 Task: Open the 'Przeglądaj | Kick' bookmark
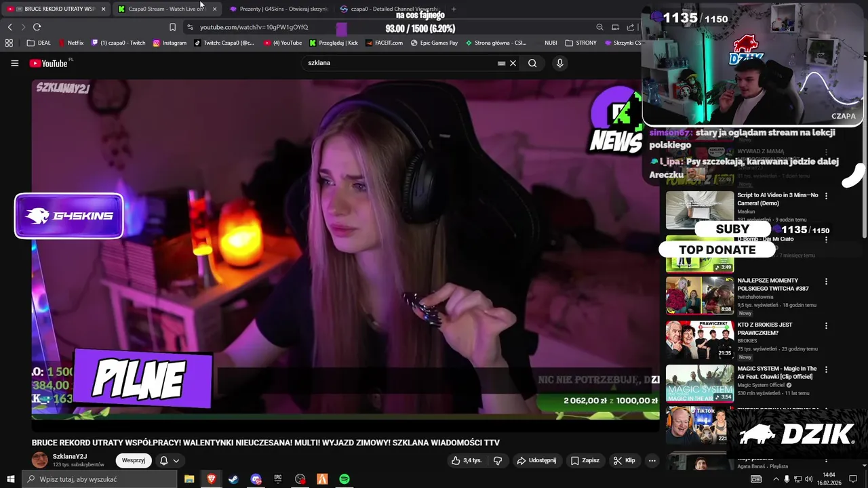pos(334,43)
